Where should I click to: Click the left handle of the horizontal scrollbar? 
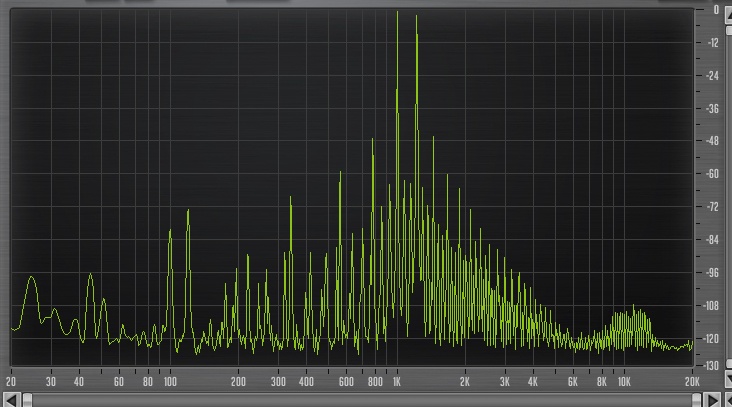28,400
